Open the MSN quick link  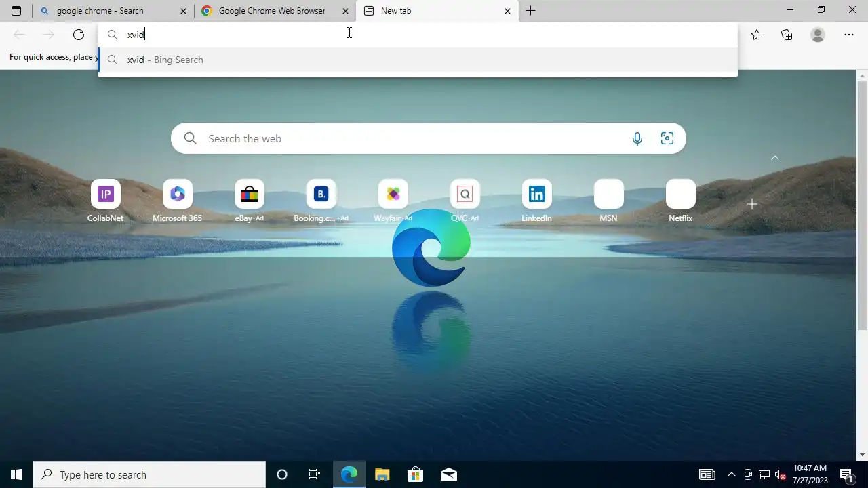point(608,201)
